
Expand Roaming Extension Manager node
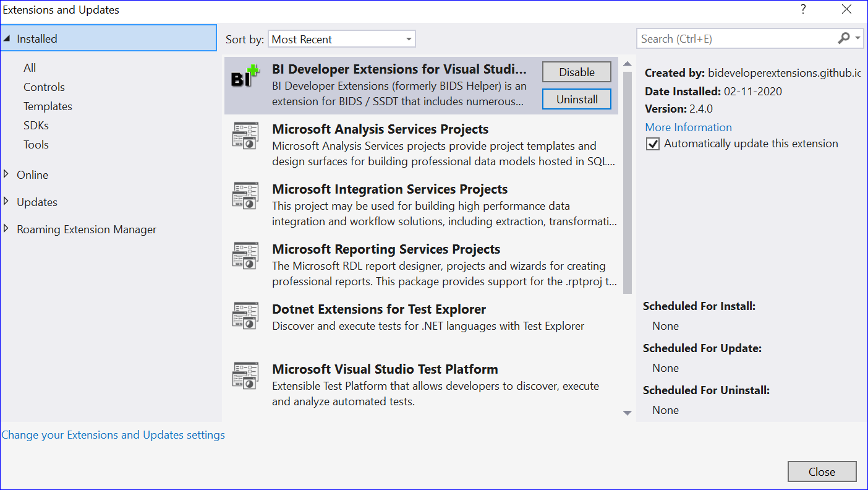tap(7, 229)
